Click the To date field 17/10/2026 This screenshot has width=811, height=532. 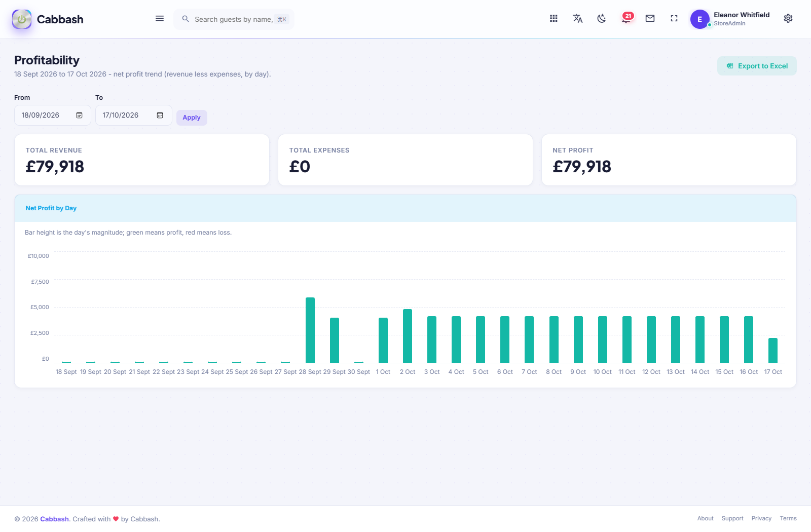[x=134, y=116]
